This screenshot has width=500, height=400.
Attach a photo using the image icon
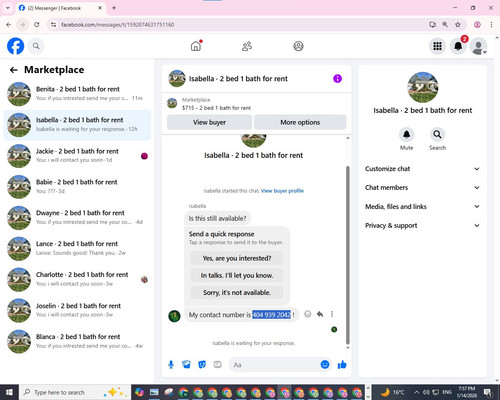186,365
